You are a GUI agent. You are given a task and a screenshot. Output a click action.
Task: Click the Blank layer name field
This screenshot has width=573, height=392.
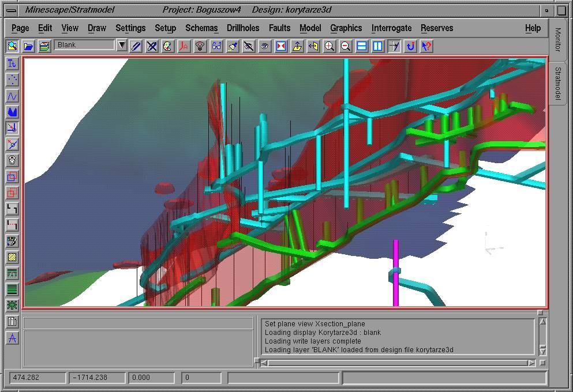click(84, 45)
